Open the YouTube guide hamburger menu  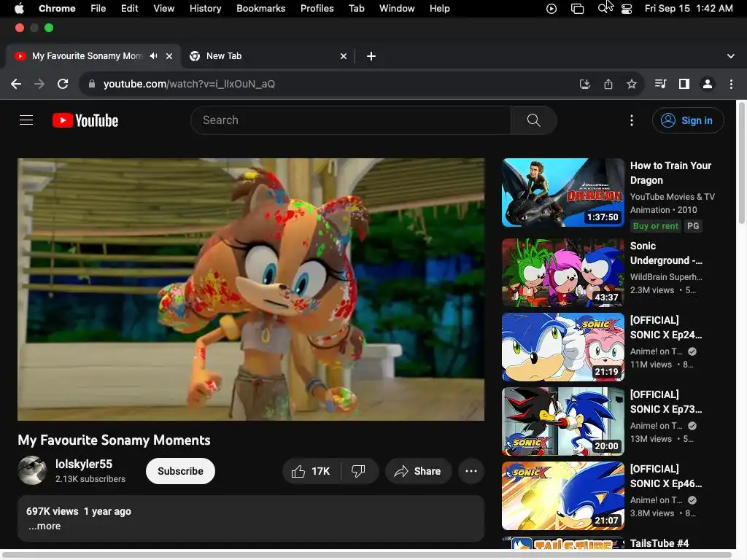point(26,120)
